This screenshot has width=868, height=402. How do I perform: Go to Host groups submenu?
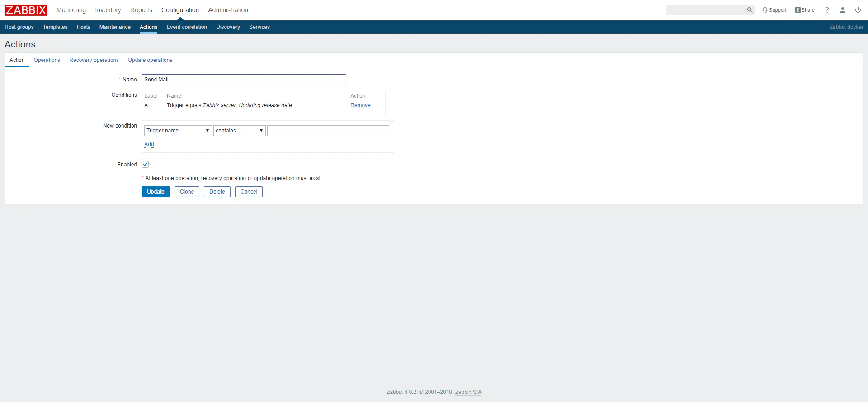click(x=19, y=27)
